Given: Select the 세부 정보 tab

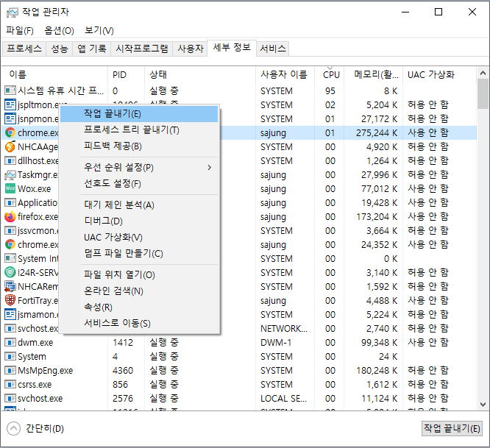Looking at the screenshot, I should tap(232, 48).
